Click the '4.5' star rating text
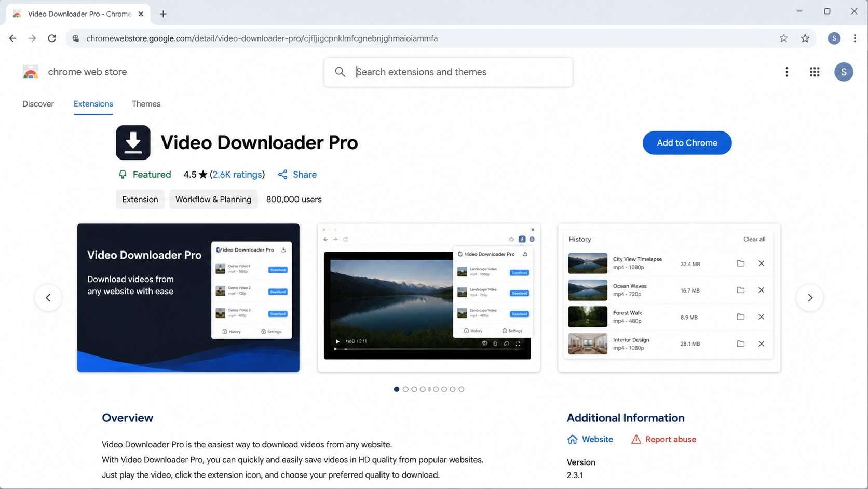The height and width of the screenshot is (489, 868). pos(190,175)
